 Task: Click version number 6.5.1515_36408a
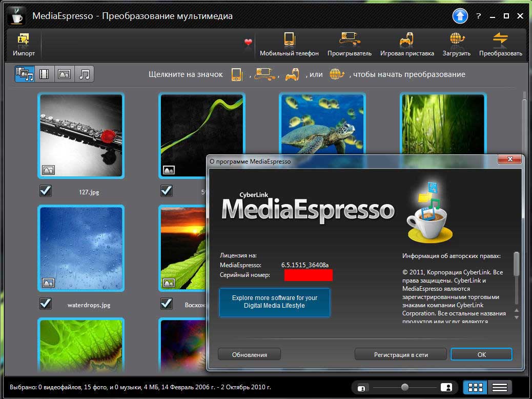[304, 265]
